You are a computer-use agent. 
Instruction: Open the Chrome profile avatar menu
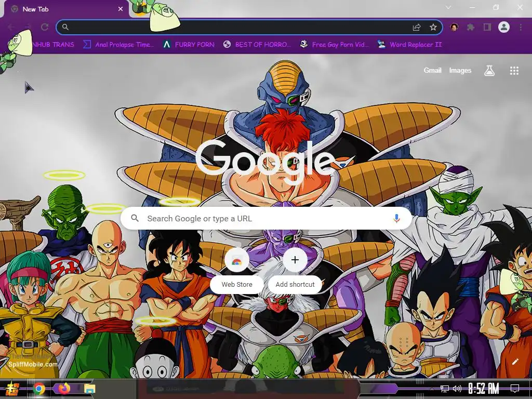pyautogui.click(x=504, y=27)
